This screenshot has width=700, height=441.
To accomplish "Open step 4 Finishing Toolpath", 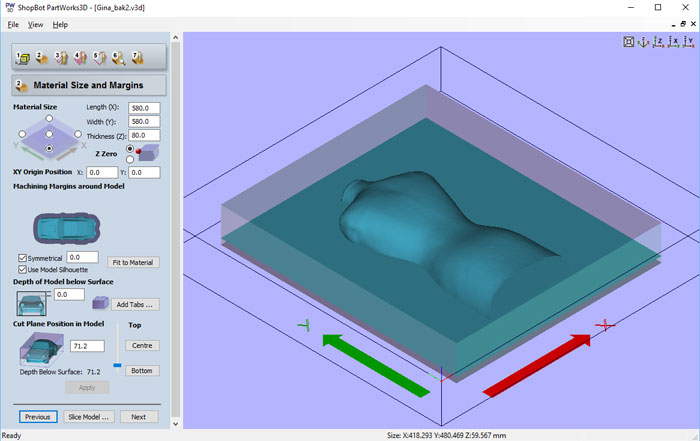I will click(80, 58).
